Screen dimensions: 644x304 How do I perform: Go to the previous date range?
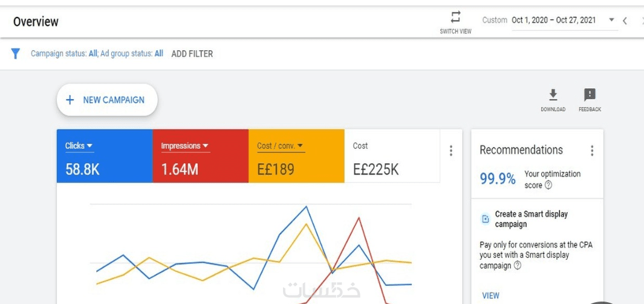click(x=625, y=21)
